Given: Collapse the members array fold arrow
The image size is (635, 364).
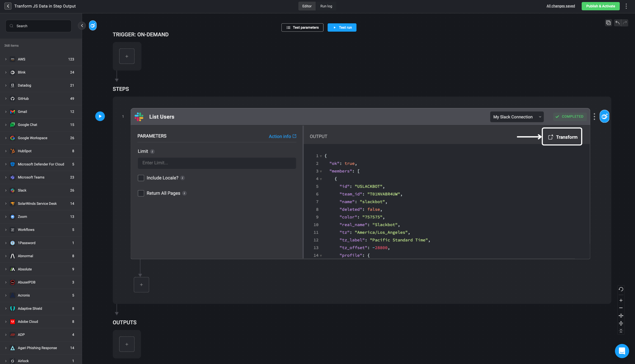Looking at the screenshot, I should click(x=321, y=172).
